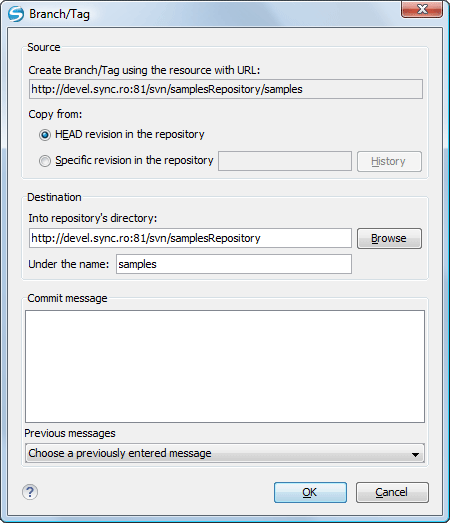Open the previously entered message combo box
450x523 pixels.
[x=225, y=453]
